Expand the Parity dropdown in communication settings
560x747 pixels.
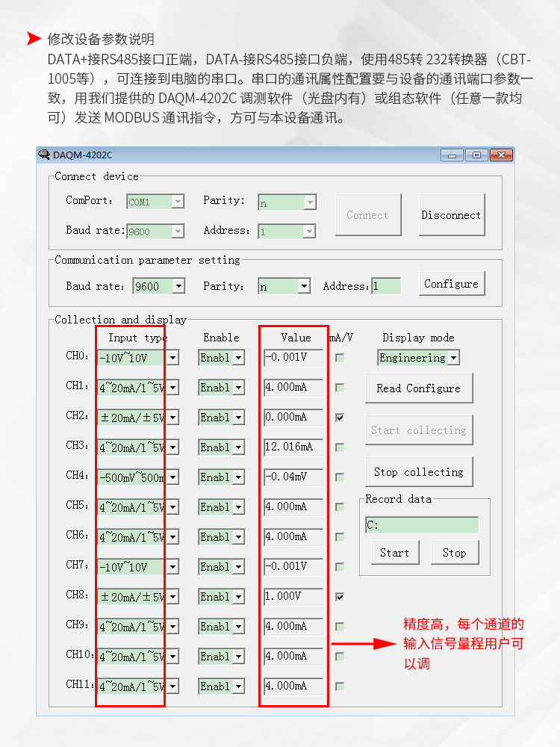304,286
